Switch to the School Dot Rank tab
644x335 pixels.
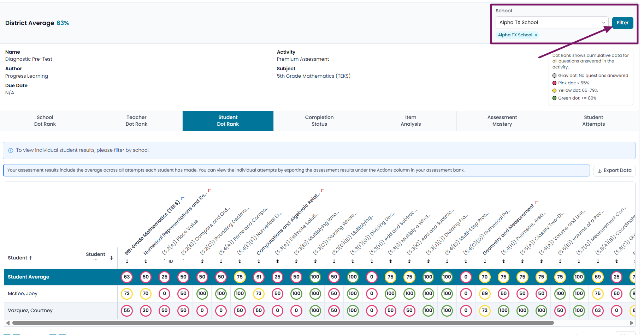45,121
